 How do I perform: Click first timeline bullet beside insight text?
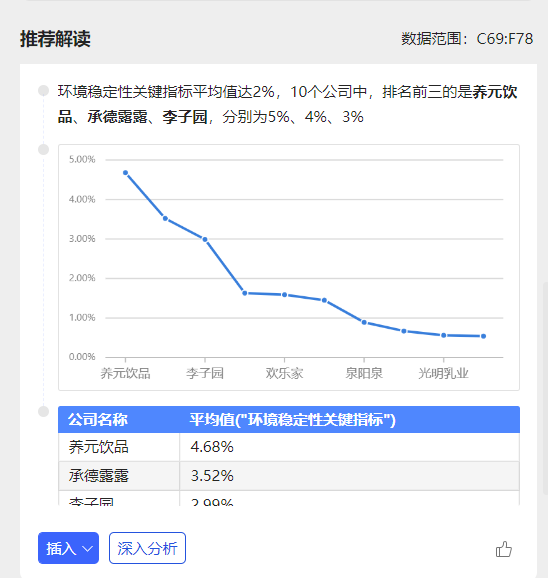[43, 91]
